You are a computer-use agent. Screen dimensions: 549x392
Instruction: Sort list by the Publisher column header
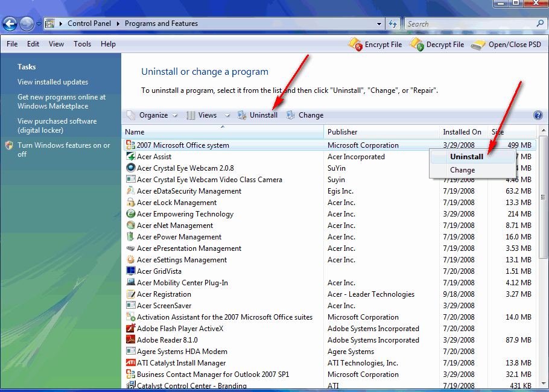(x=382, y=132)
